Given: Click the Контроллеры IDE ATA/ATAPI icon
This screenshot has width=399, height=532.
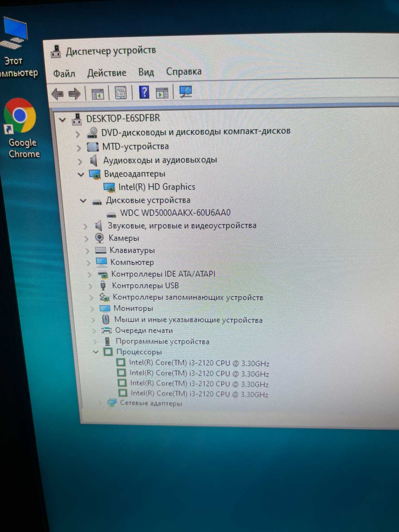Looking at the screenshot, I should (103, 275).
